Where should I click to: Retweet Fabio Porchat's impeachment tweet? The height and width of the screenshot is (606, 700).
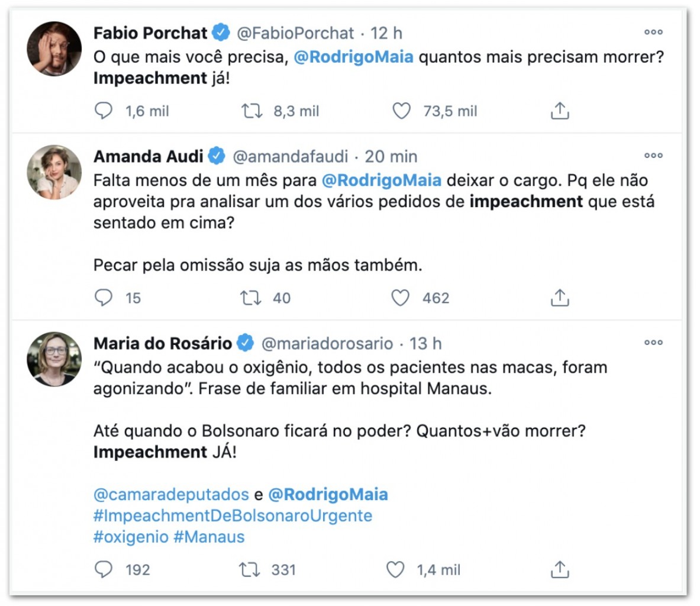click(x=252, y=111)
